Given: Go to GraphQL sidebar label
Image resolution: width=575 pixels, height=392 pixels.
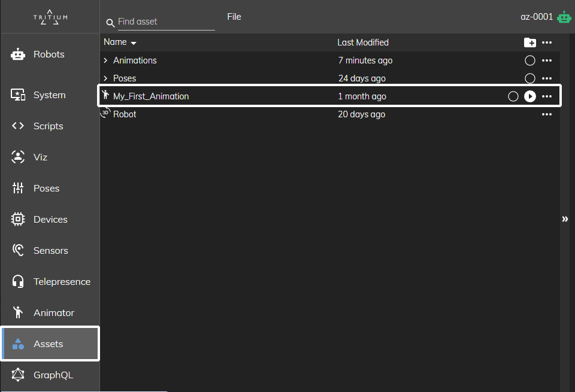Looking at the screenshot, I should [x=53, y=375].
